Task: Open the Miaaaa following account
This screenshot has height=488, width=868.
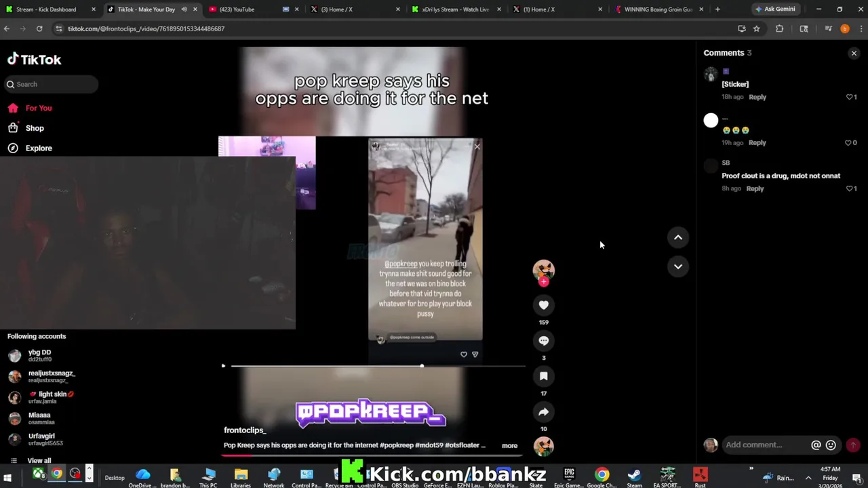Action: pos(41,418)
